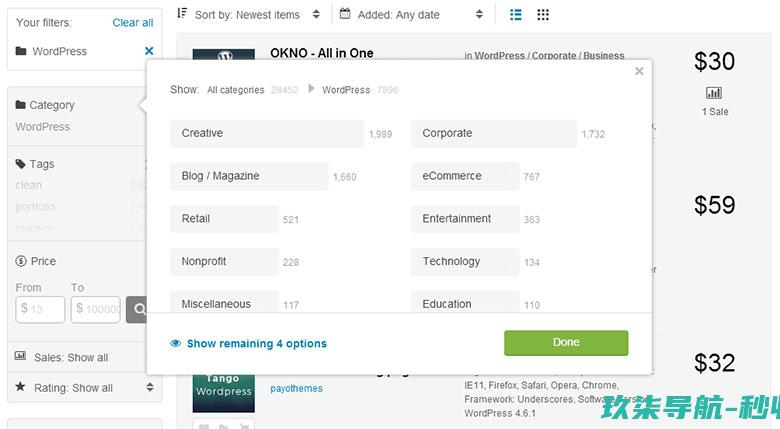Open the OKNO item thumbnail
780x429 pixels.
pyautogui.click(x=223, y=54)
